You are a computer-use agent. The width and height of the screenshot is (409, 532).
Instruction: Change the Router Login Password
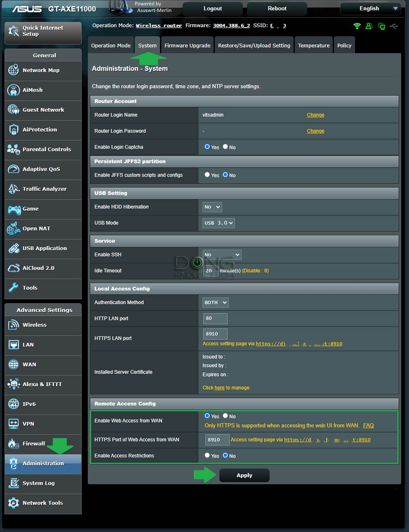point(315,131)
